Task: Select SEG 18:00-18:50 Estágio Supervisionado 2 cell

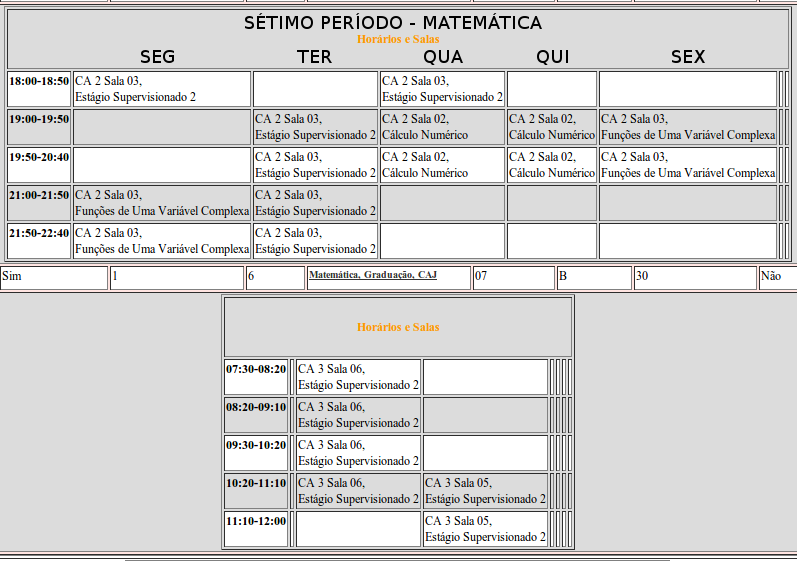Action: 162,89
